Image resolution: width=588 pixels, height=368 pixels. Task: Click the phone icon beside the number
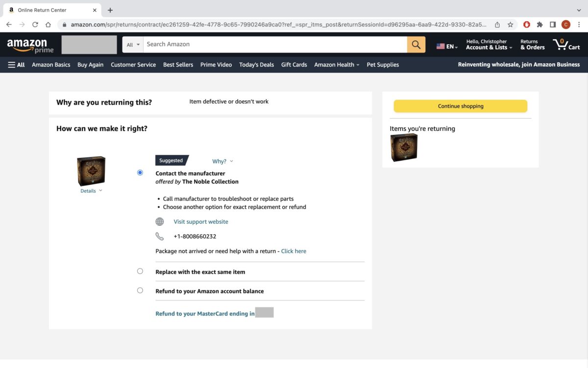click(x=160, y=237)
